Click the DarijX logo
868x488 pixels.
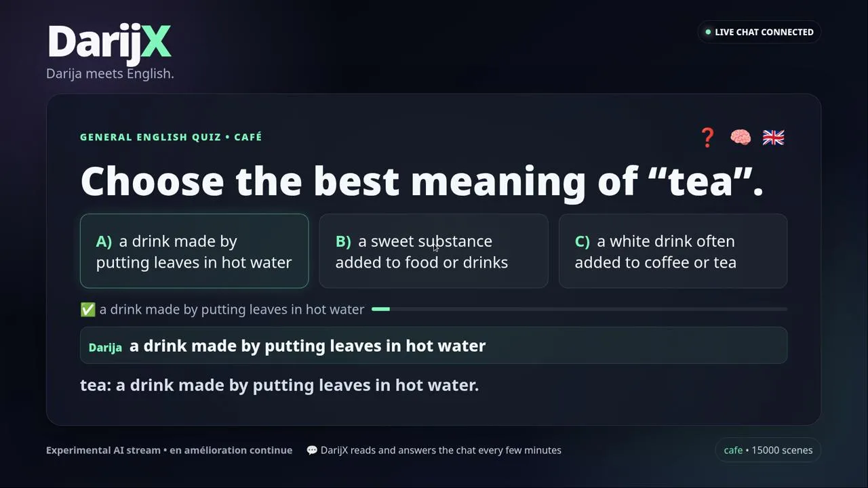109,42
